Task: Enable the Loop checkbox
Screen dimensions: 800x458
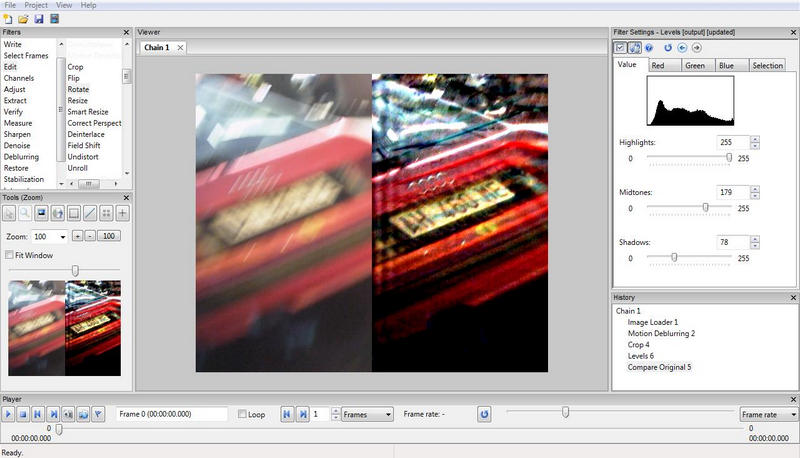Action: (x=242, y=414)
